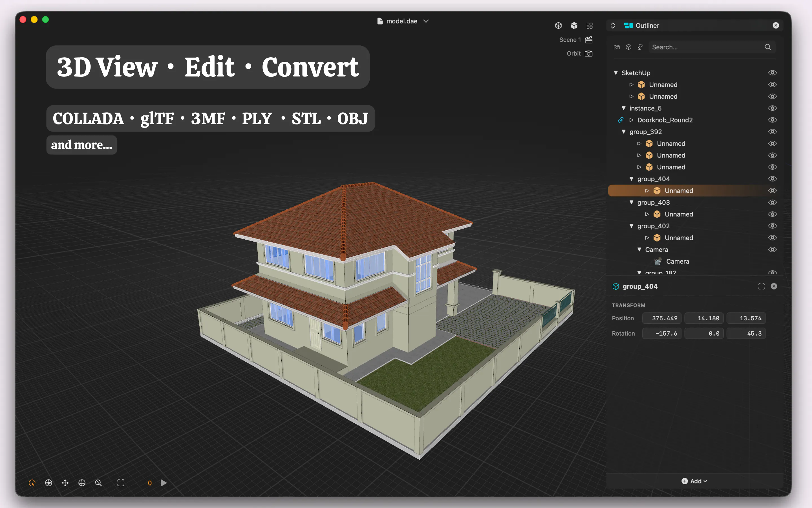Click the target focus tool icon
Screen dimensions: 812x508
(49, 483)
